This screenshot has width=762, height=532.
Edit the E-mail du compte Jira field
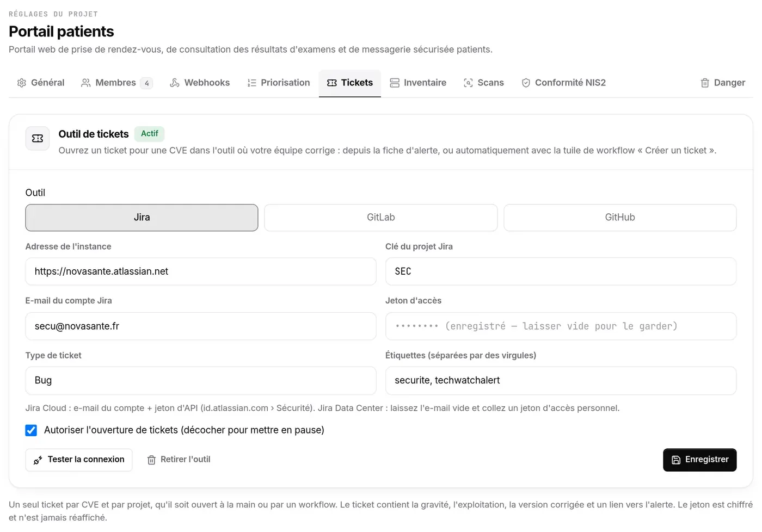tap(201, 326)
